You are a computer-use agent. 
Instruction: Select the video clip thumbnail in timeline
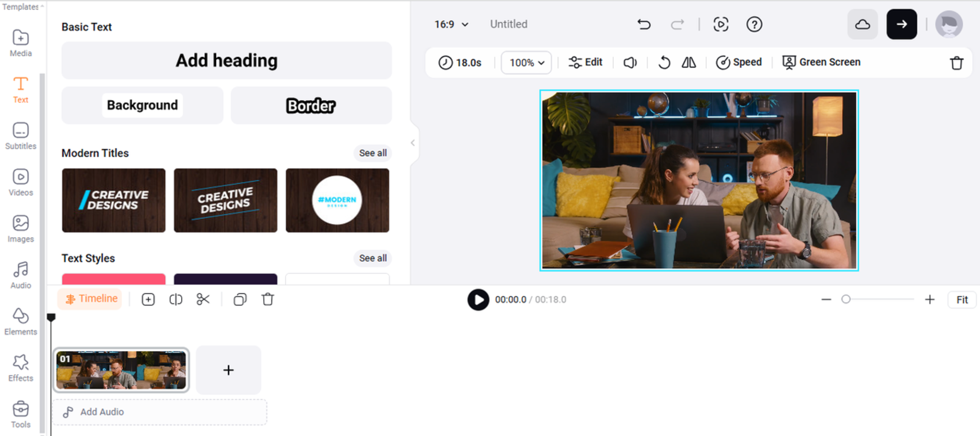pyautogui.click(x=121, y=370)
